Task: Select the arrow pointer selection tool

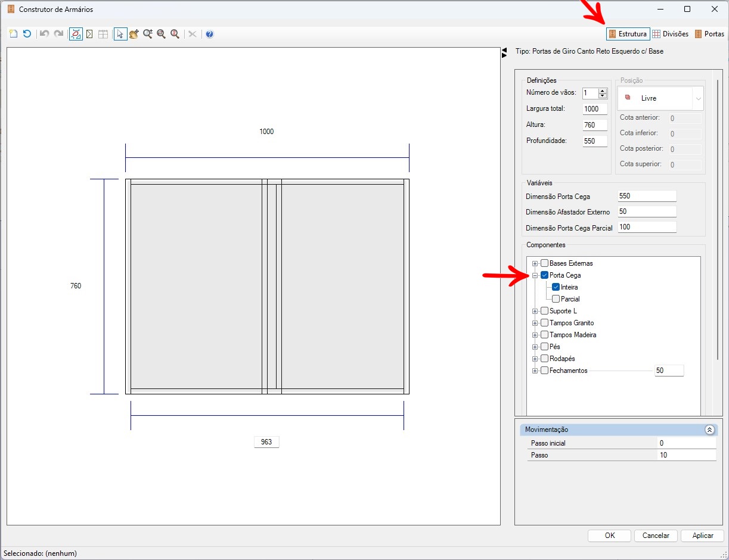Action: [x=120, y=34]
